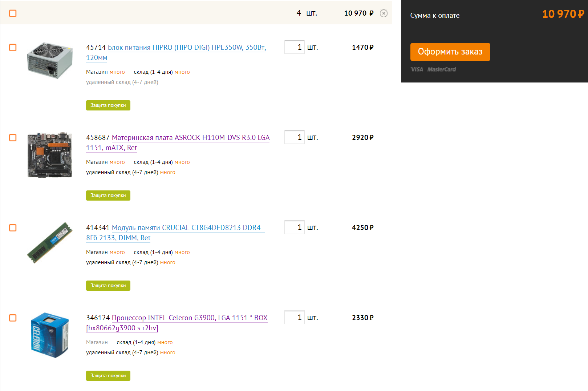588x391 pixels.
Task: Click the HIPRO power supply product image
Action: click(50, 60)
